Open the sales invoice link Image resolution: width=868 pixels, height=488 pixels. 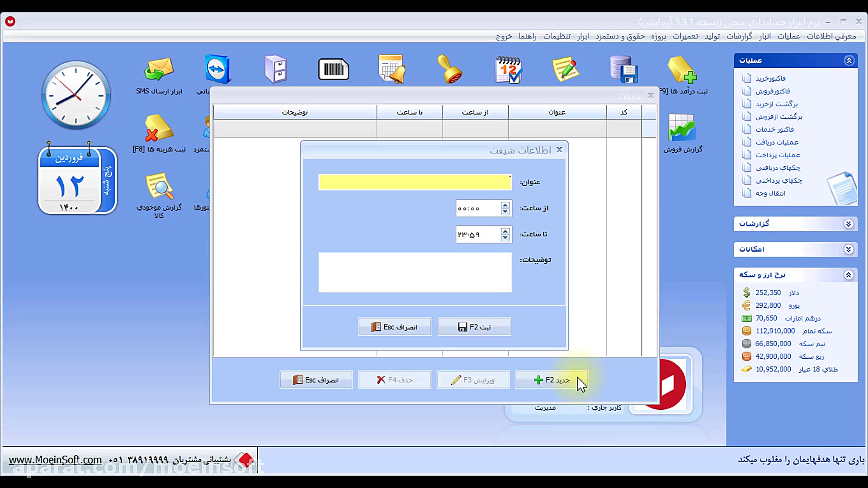[x=772, y=91]
